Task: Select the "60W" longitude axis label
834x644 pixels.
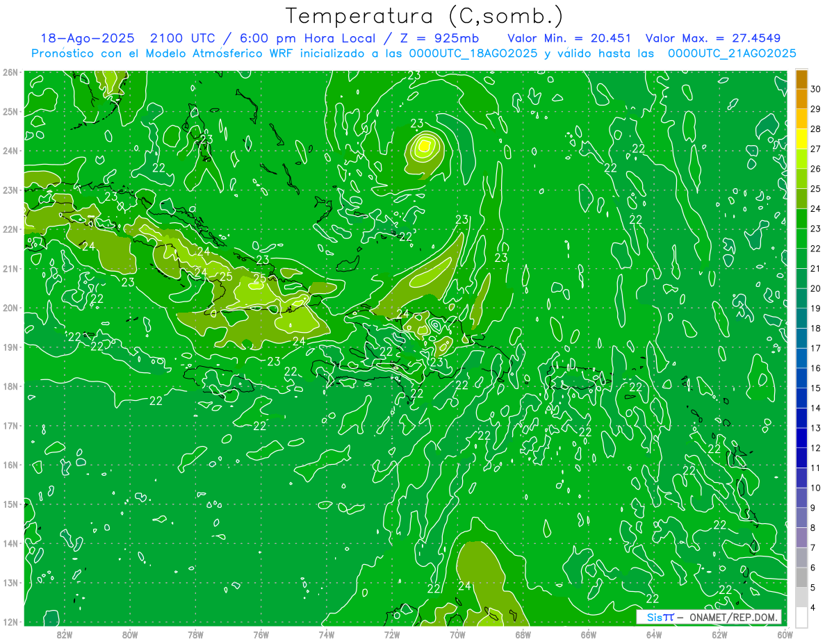Action: (785, 634)
